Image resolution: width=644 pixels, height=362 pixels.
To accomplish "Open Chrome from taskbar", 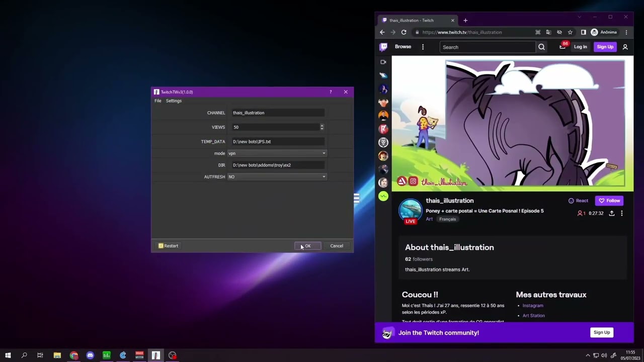I will pos(74,355).
